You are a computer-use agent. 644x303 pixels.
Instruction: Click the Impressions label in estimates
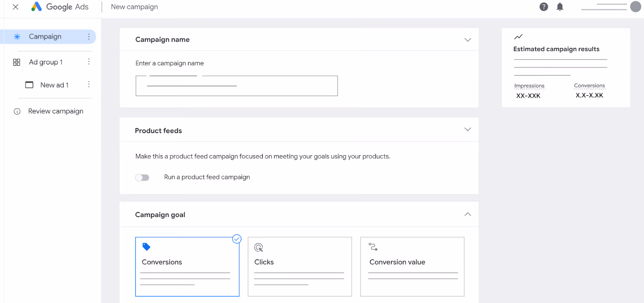pyautogui.click(x=529, y=86)
